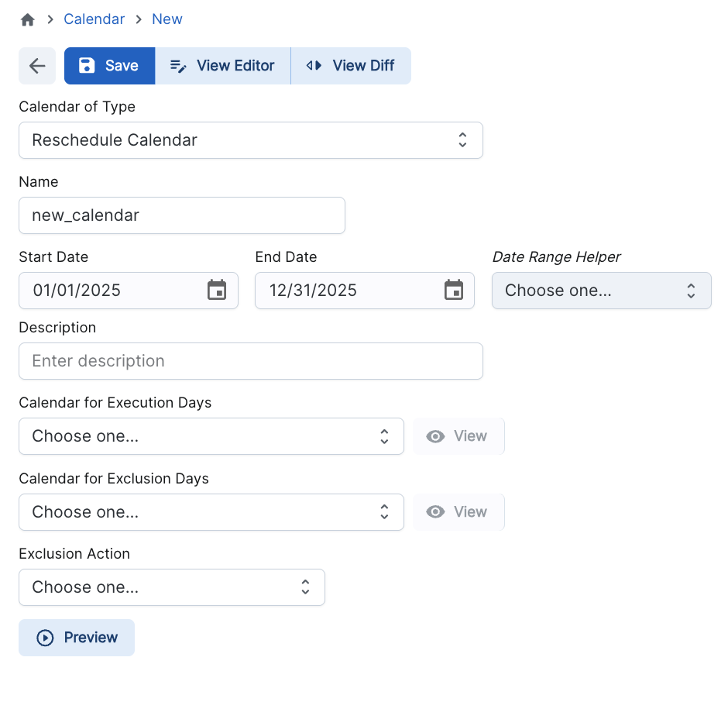
Task: Click the Name input field
Action: pos(181,215)
